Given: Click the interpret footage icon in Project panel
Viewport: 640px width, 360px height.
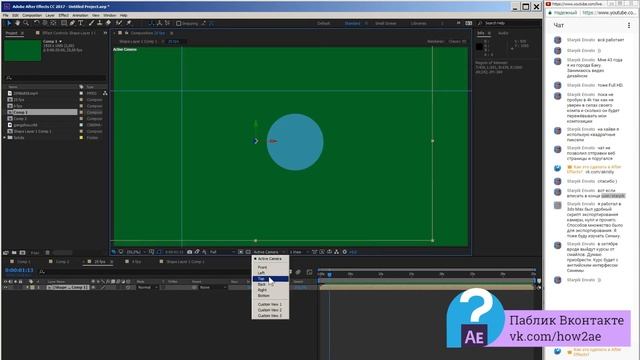Looking at the screenshot, I should (6, 253).
